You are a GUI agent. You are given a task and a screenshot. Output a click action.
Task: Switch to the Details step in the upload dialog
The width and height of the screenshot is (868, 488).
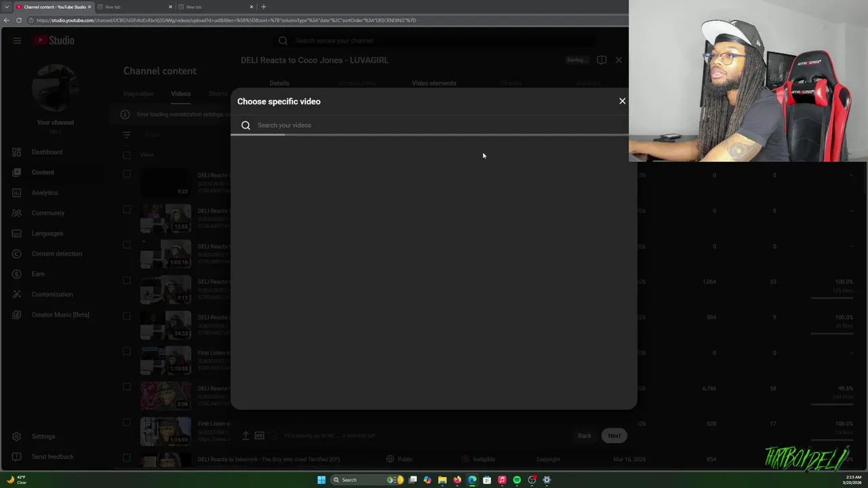[279, 83]
